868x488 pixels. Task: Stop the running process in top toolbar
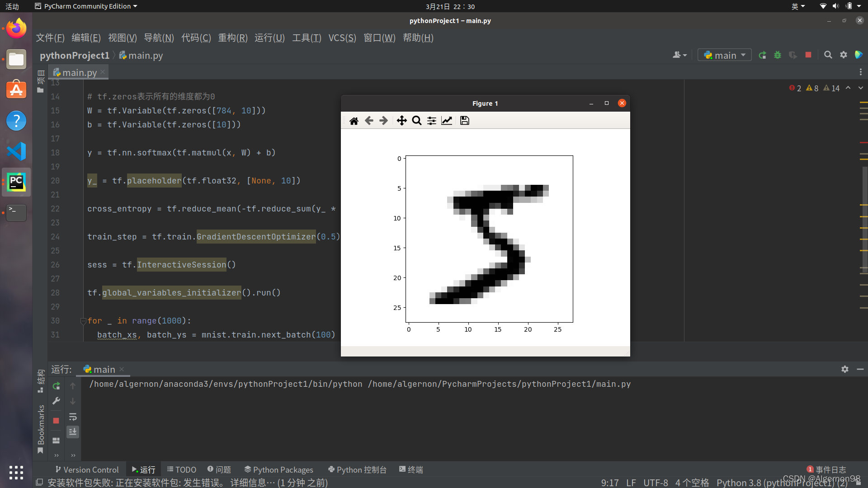tap(808, 55)
